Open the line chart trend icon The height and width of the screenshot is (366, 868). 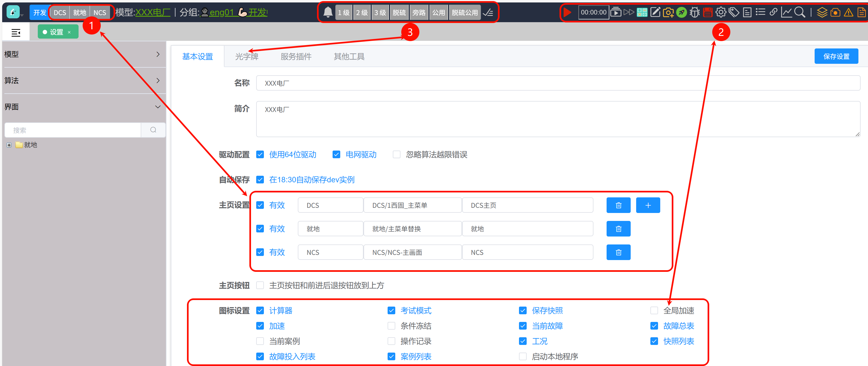[x=786, y=13]
